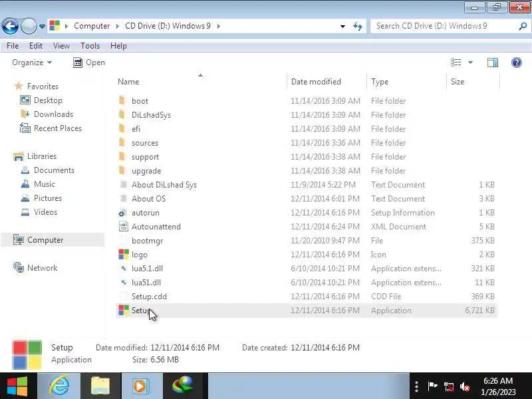The image size is (532, 399).
Task: Select the logo icon file
Action: [x=124, y=254]
